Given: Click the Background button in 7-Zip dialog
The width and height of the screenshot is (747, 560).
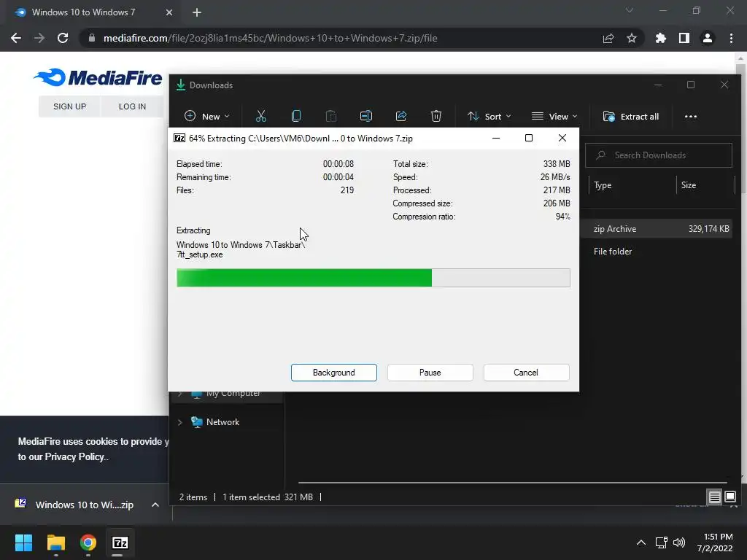Looking at the screenshot, I should click(x=334, y=373).
